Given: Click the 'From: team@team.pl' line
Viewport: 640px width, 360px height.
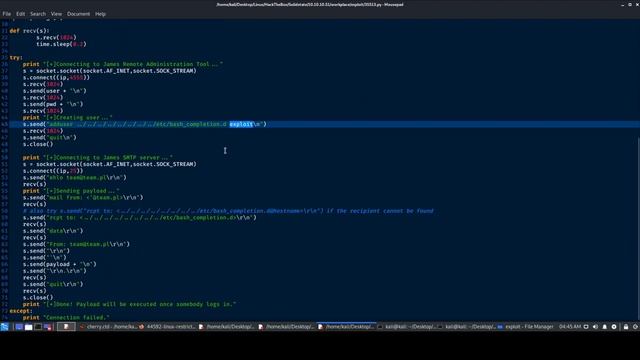Looking at the screenshot, I should pos(76,244).
